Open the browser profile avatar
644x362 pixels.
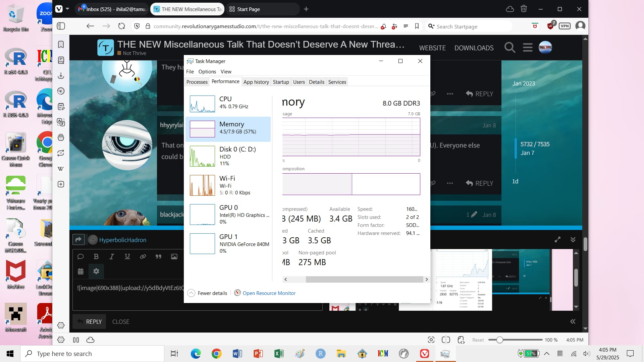(x=580, y=26)
